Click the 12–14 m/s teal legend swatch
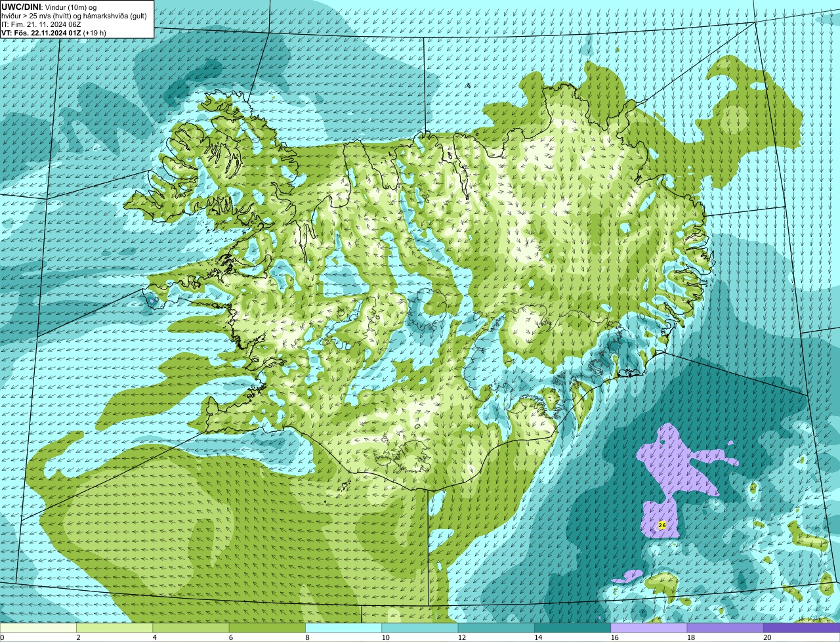The image size is (840, 642). (x=496, y=628)
